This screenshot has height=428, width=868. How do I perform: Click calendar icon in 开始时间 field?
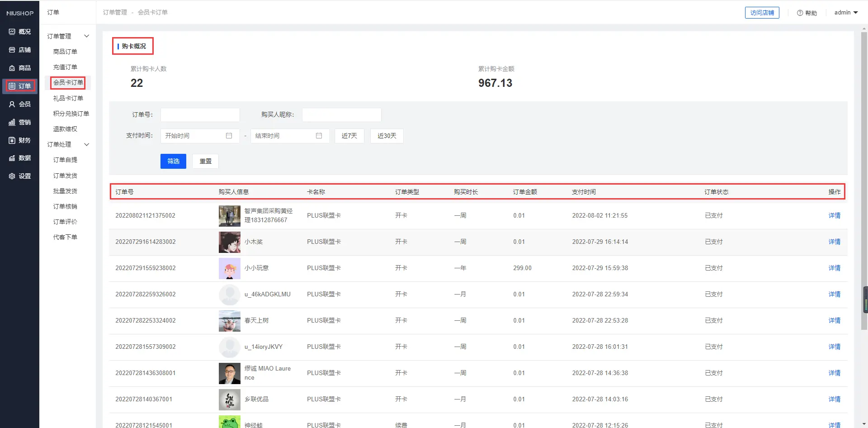click(229, 136)
